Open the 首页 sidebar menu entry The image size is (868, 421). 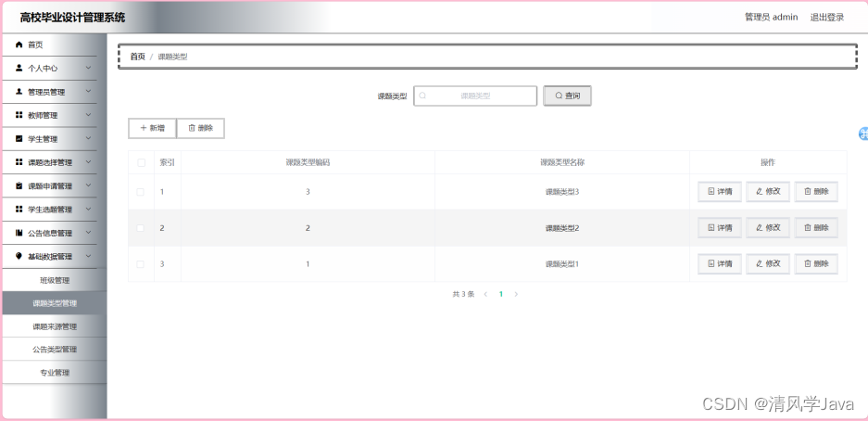coord(49,45)
